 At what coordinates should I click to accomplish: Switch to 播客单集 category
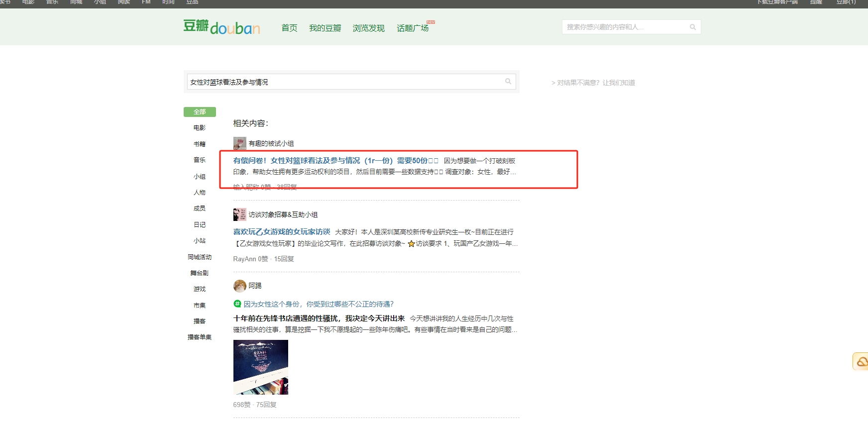tap(200, 337)
